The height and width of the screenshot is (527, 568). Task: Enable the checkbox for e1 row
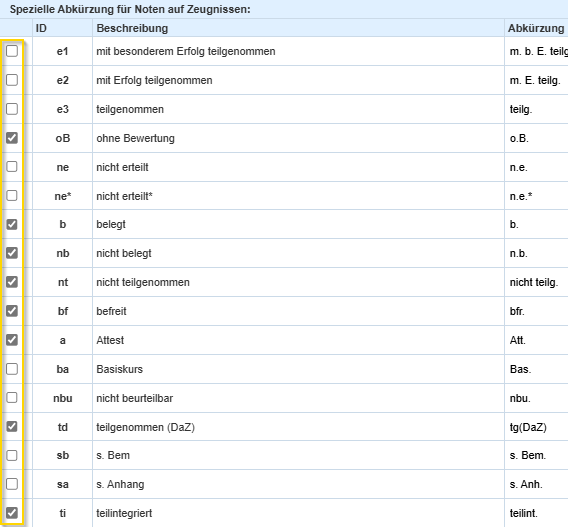tap(12, 51)
